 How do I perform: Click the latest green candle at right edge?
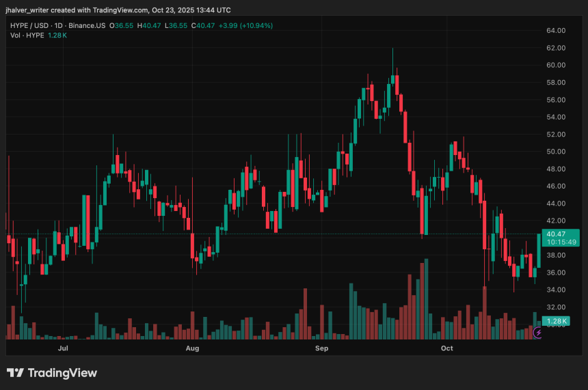[539, 251]
